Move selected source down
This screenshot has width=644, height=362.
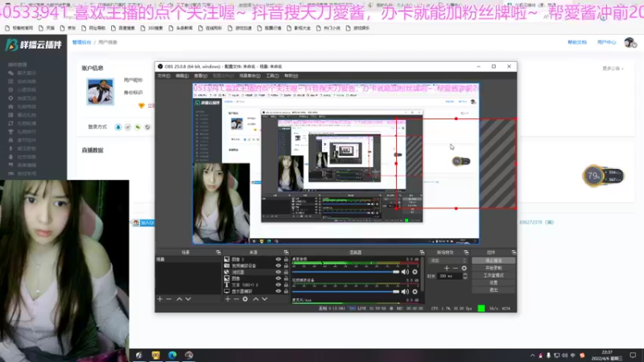pyautogui.click(x=265, y=299)
